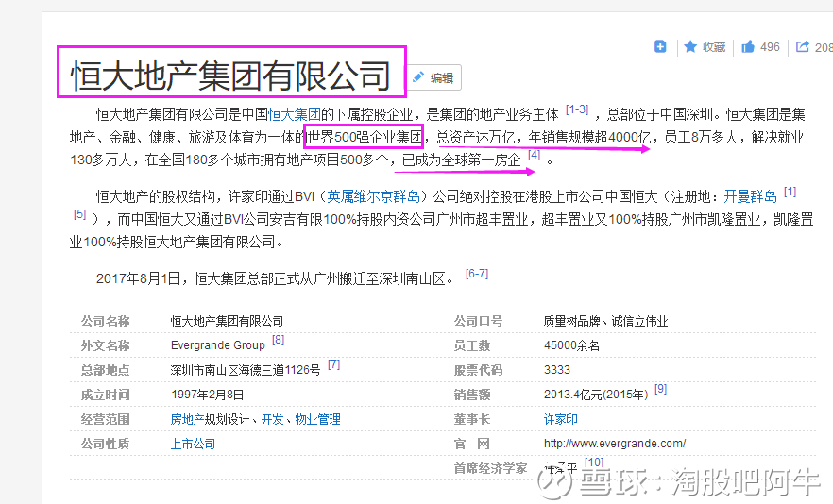Click the star 收藏 favorite icon

690,47
